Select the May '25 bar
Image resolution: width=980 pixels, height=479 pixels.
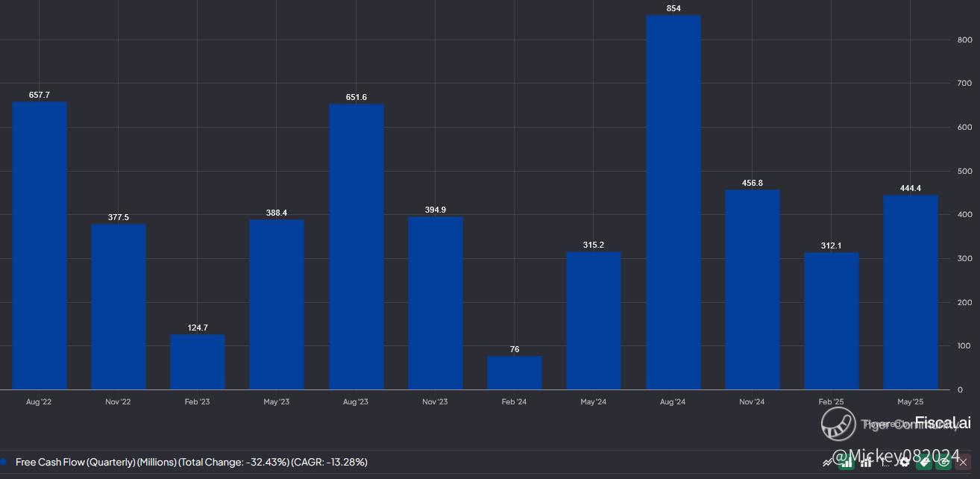point(911,292)
